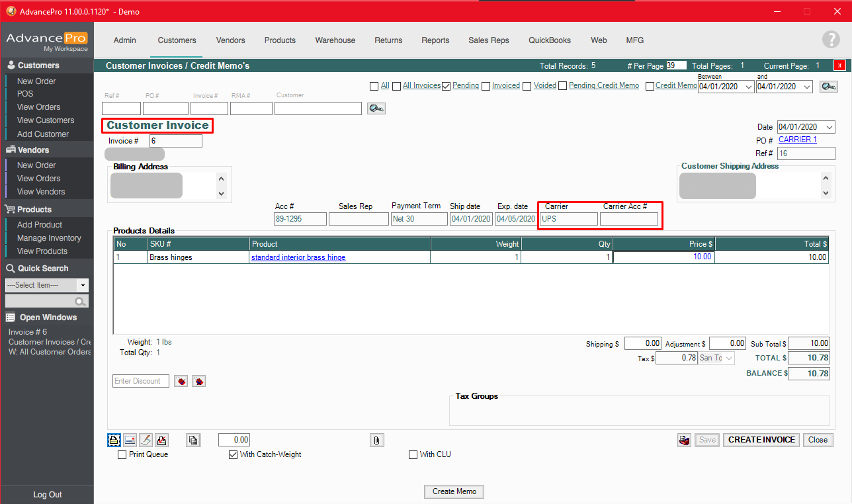
Task: Click the Billing Address scroll up arrow
Action: pyautogui.click(x=221, y=177)
